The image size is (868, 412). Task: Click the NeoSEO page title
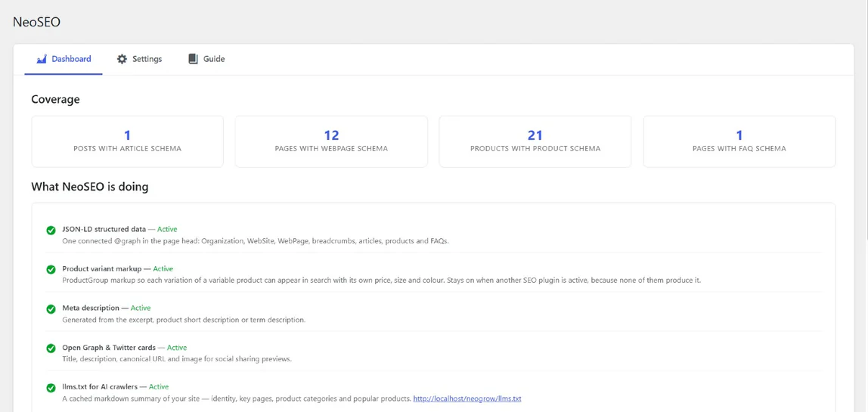tap(36, 22)
